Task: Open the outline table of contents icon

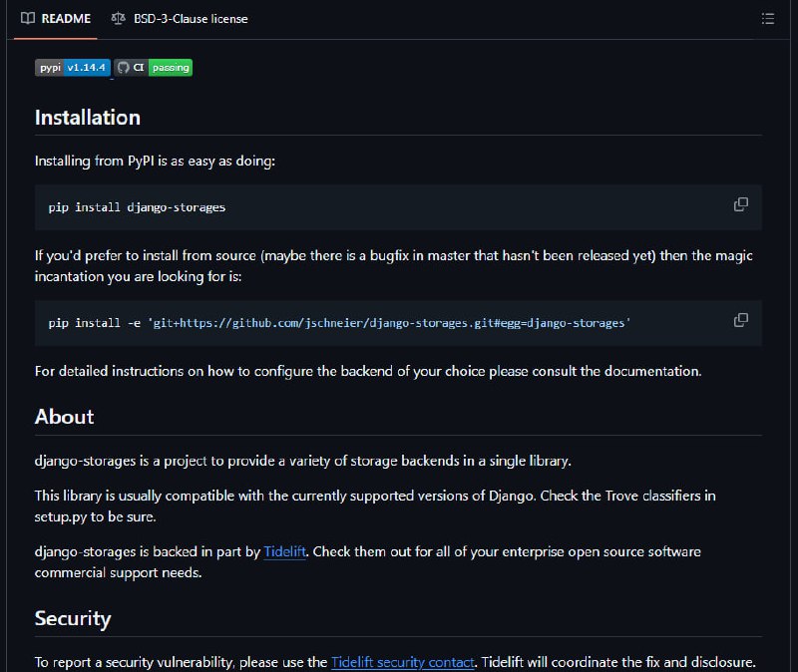Action: [x=767, y=19]
